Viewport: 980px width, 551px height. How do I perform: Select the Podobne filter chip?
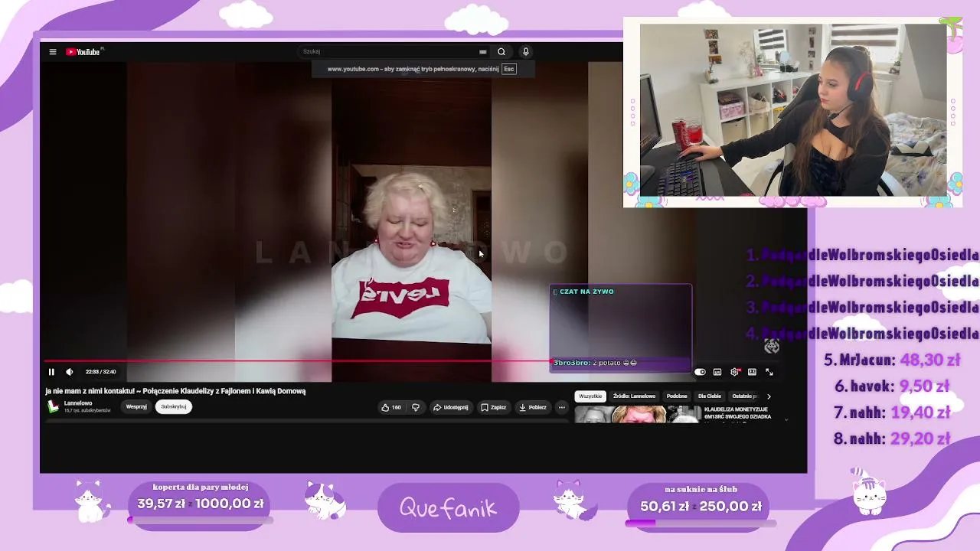pyautogui.click(x=677, y=396)
